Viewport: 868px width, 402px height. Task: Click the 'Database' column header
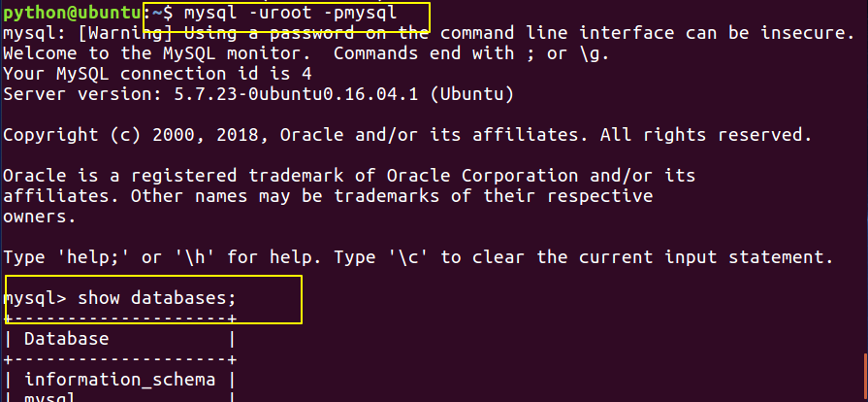point(66,339)
